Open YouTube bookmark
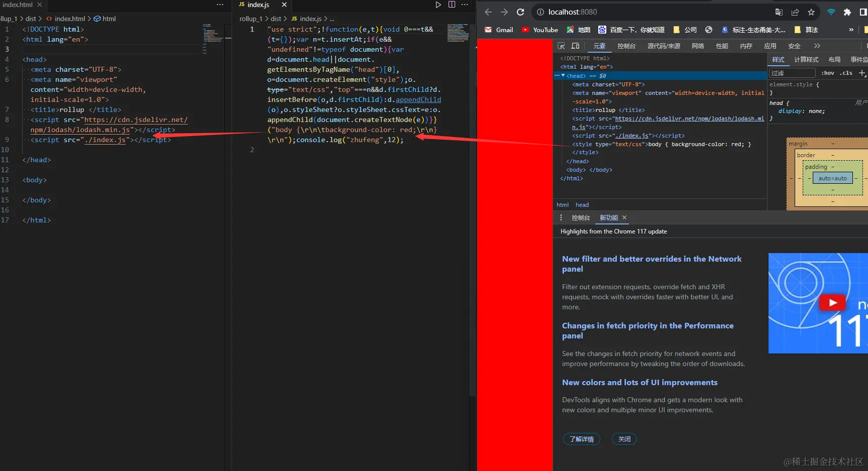Image resolution: width=868 pixels, height=471 pixels. coord(540,30)
